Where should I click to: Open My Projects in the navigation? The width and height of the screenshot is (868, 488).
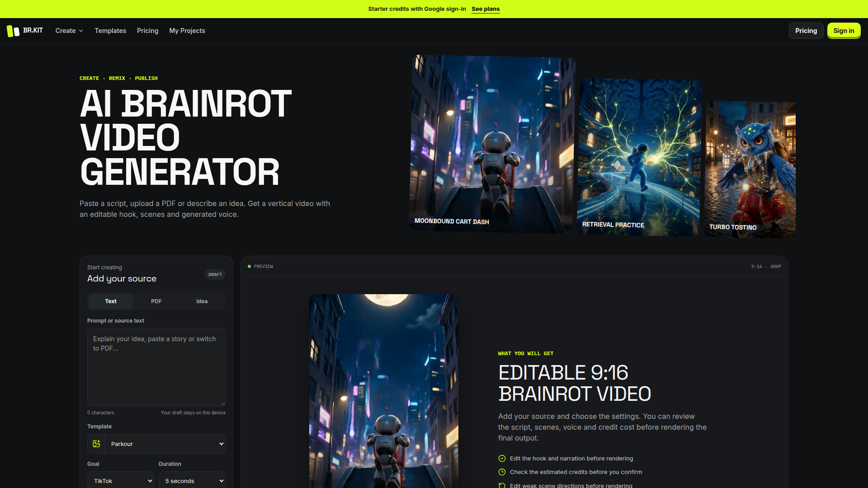pyautogui.click(x=187, y=31)
